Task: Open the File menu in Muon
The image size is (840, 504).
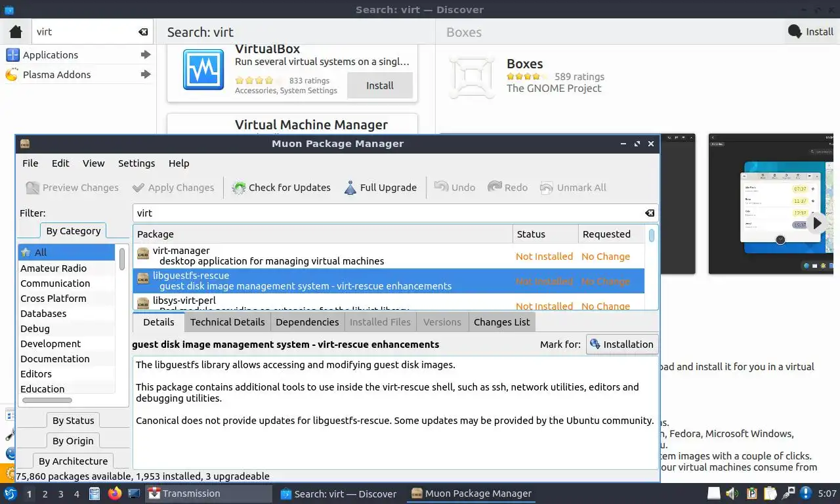Action: pyautogui.click(x=30, y=163)
